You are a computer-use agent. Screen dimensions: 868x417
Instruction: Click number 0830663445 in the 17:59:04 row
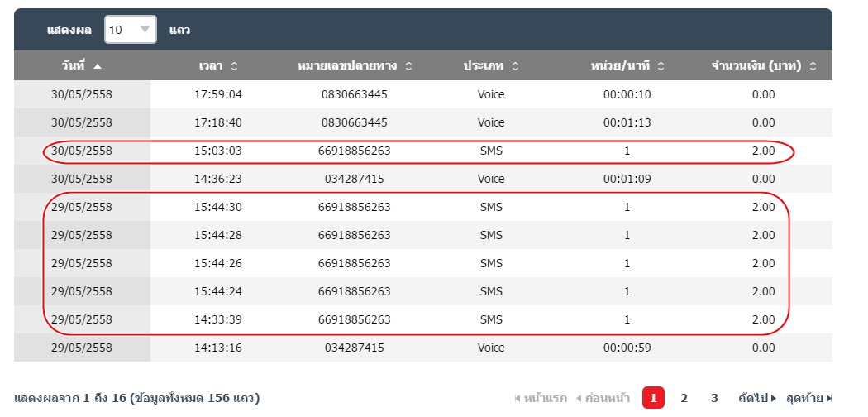(x=355, y=94)
